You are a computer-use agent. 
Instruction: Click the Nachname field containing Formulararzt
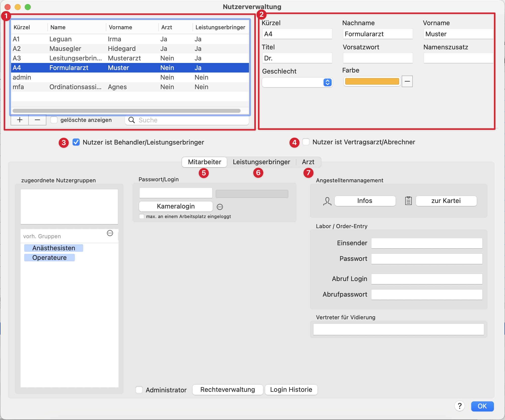point(378,34)
